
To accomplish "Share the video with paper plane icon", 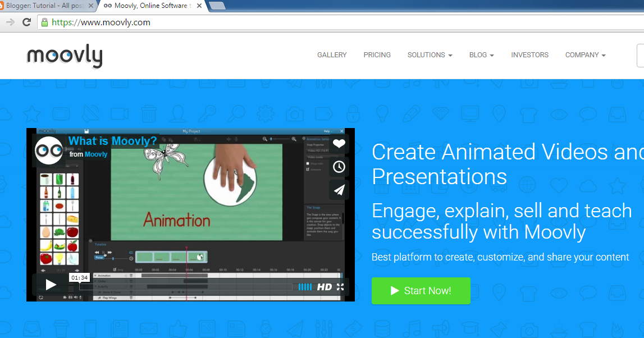I will click(x=339, y=190).
